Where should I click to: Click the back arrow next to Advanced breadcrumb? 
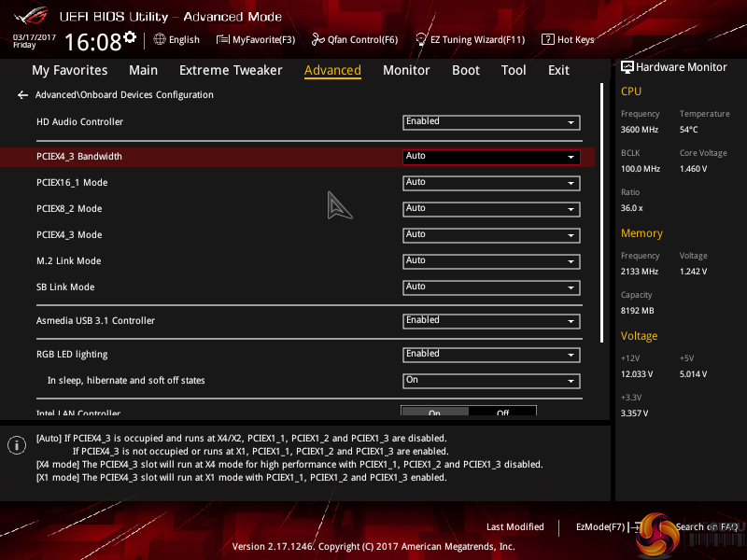[22, 95]
